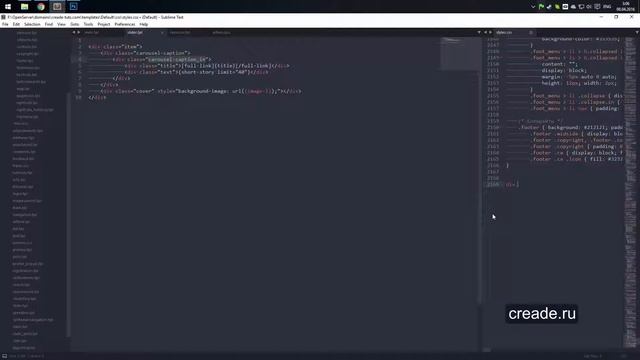Image resolution: width=640 pixels, height=360 pixels.
Task: Open the NVIDIA tray icon
Action: point(557,7)
